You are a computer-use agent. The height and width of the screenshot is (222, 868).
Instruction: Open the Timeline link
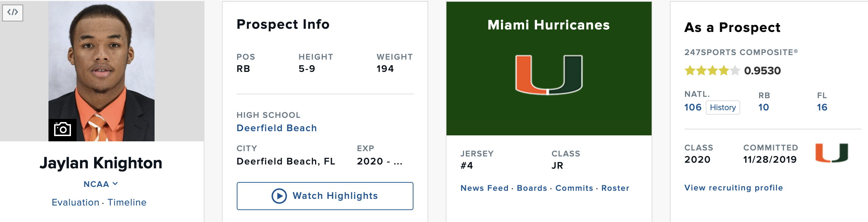(x=127, y=202)
